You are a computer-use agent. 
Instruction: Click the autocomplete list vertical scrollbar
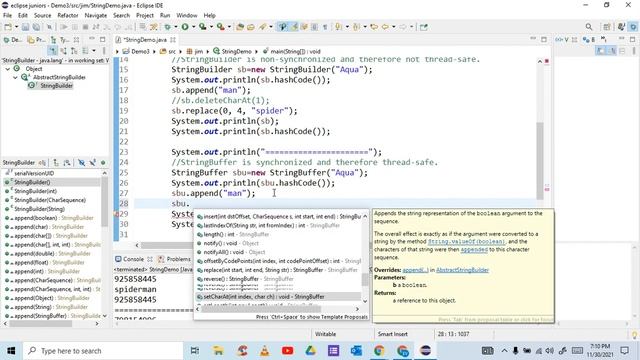365,280
